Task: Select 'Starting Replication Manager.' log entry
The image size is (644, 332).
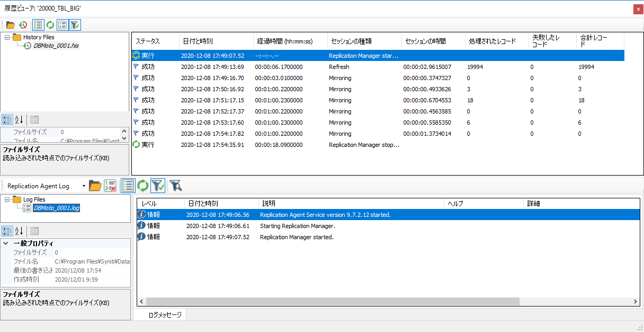Action: [x=388, y=226]
